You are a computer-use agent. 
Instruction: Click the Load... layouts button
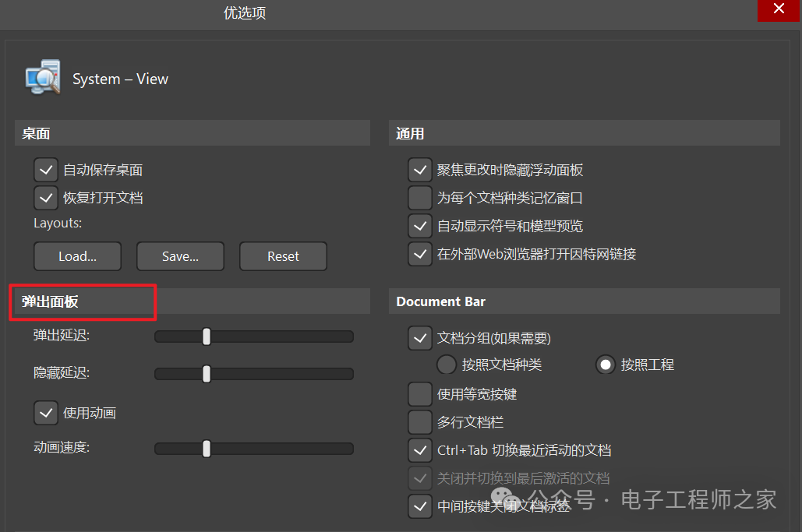coord(78,256)
